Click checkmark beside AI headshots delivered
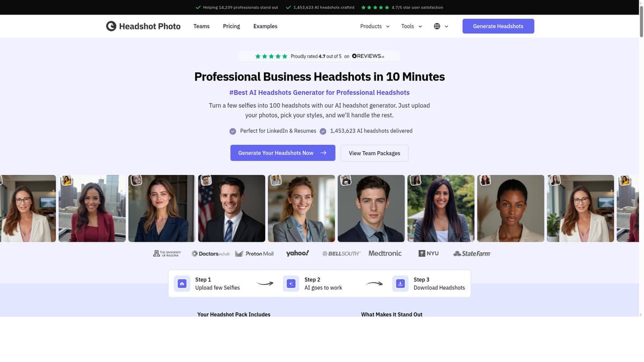This screenshot has width=644, height=362. coord(323,131)
